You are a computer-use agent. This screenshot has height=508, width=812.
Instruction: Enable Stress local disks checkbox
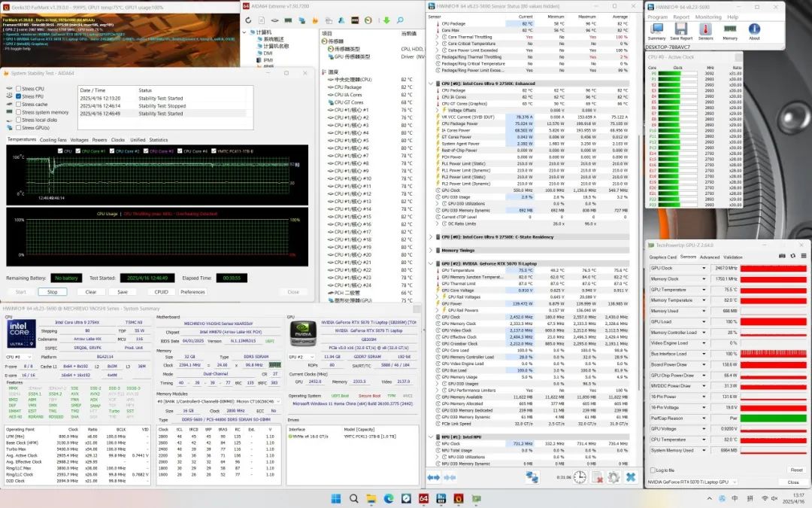[x=19, y=120]
